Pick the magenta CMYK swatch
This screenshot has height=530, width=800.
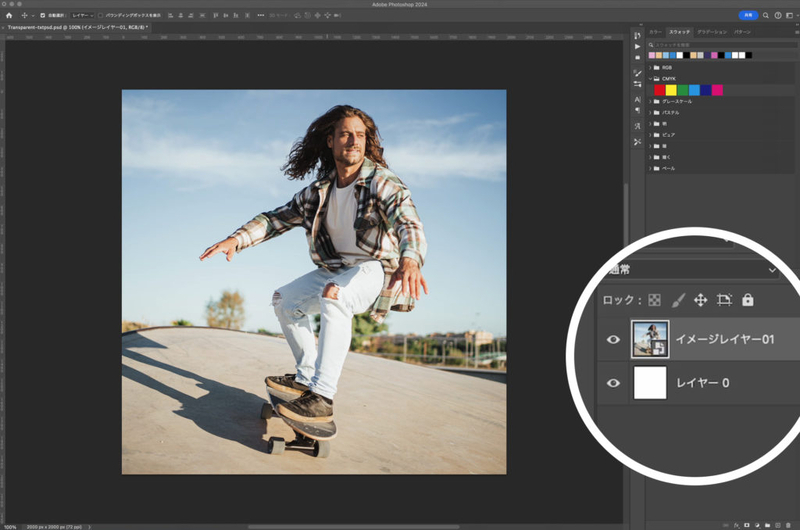(x=717, y=90)
